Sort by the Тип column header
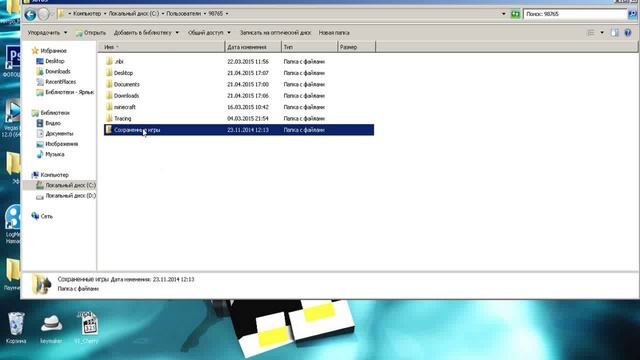The height and width of the screenshot is (360, 640). coord(310,47)
